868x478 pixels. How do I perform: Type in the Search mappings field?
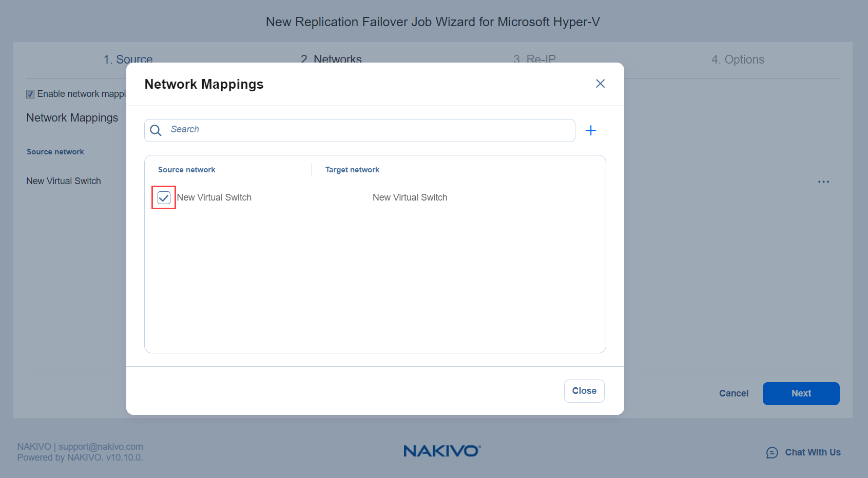[370, 130]
